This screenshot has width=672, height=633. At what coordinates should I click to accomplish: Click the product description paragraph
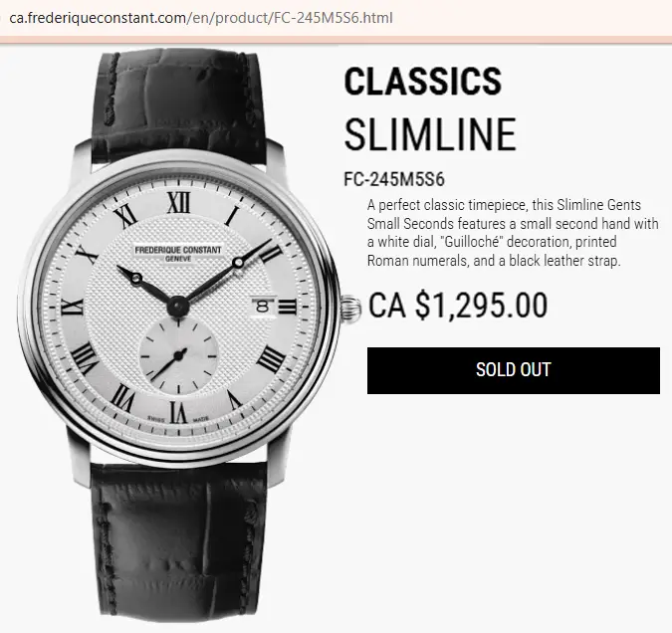(x=513, y=233)
